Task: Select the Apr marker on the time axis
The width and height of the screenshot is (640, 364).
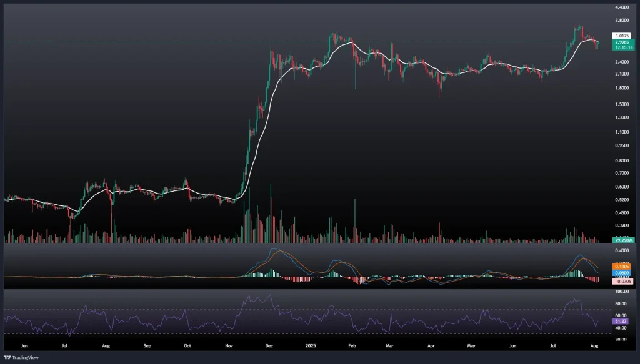Action: click(x=432, y=345)
